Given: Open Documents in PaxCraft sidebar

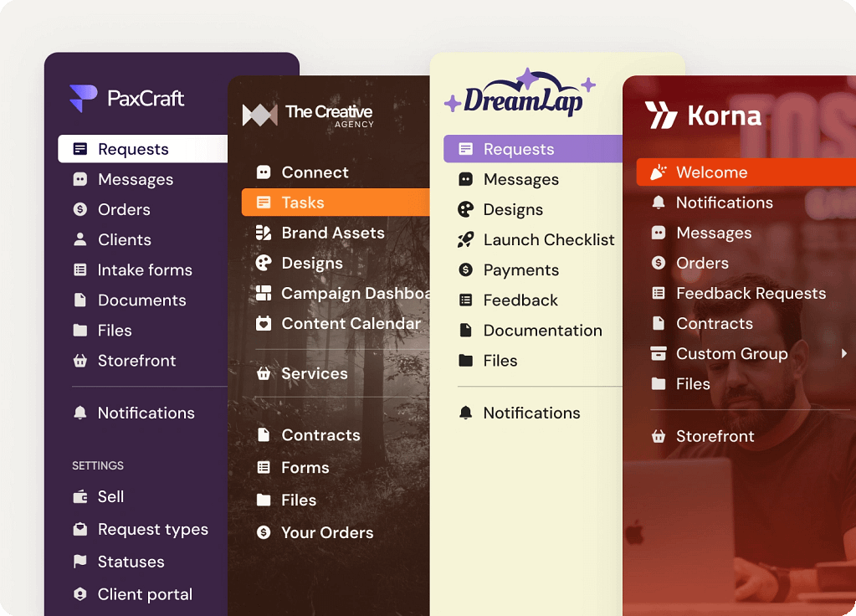Looking at the screenshot, I should click(142, 300).
